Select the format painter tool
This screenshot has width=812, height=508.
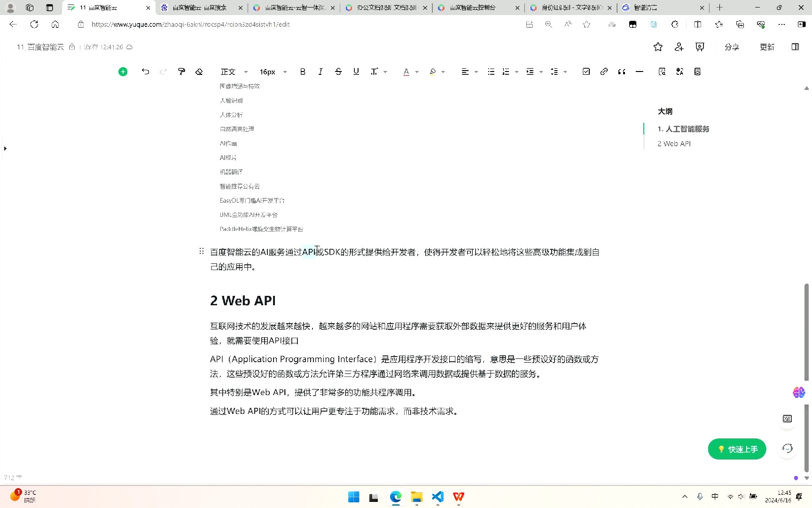click(x=181, y=71)
